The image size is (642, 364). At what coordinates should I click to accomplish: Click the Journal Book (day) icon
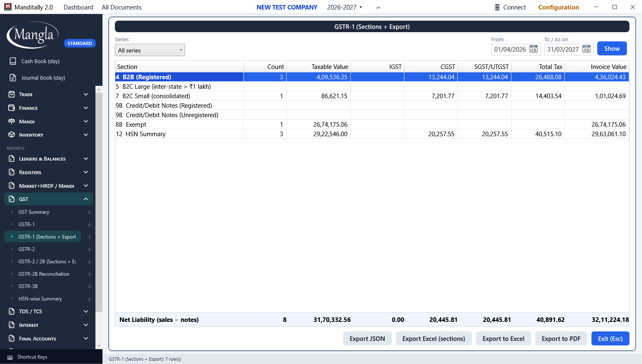click(x=13, y=78)
